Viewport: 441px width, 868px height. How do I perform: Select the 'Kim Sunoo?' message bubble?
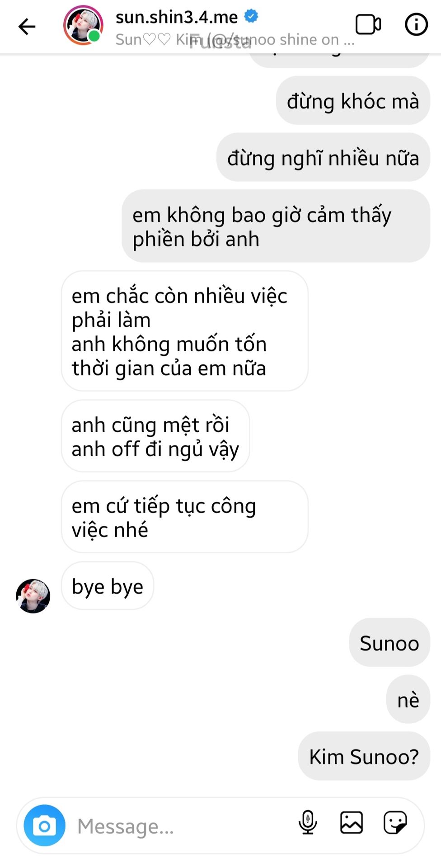[x=364, y=756]
